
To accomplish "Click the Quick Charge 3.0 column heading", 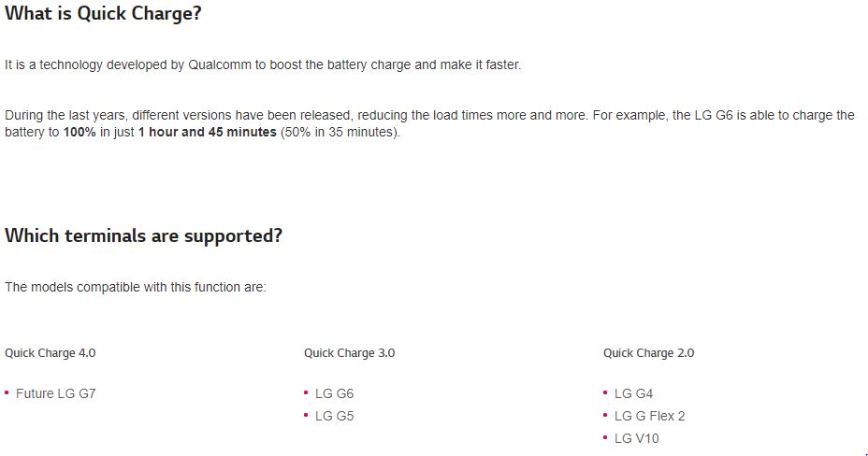I will click(349, 353).
